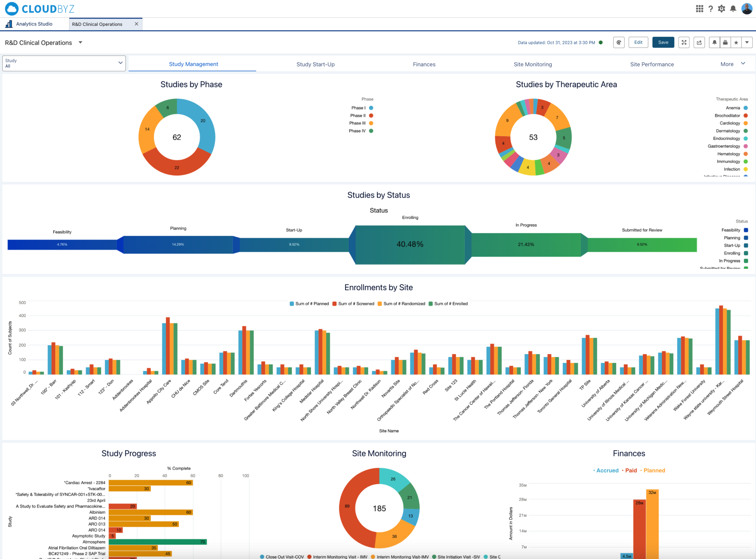Click the user profile avatar
756x559 pixels.
point(748,8)
